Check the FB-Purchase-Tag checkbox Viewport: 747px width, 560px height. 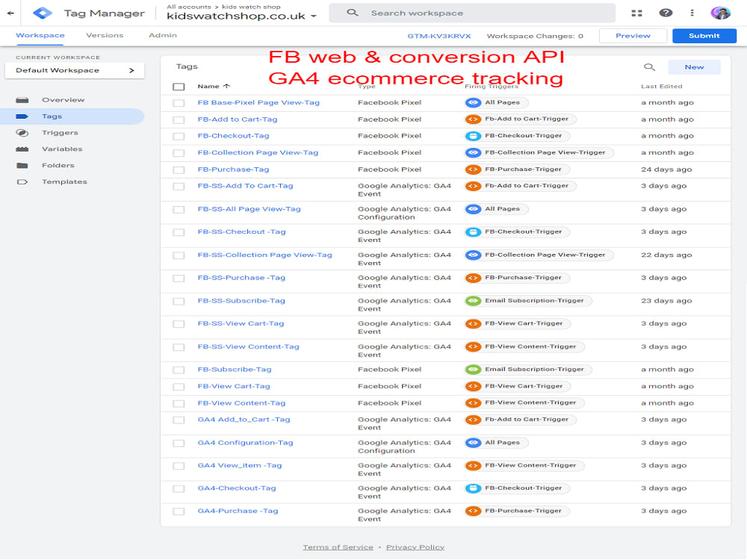[x=179, y=169]
